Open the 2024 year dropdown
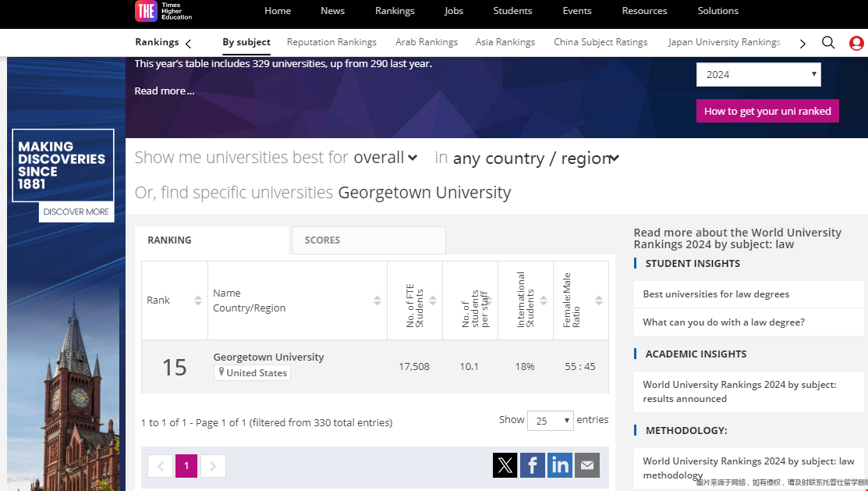 [x=758, y=74]
